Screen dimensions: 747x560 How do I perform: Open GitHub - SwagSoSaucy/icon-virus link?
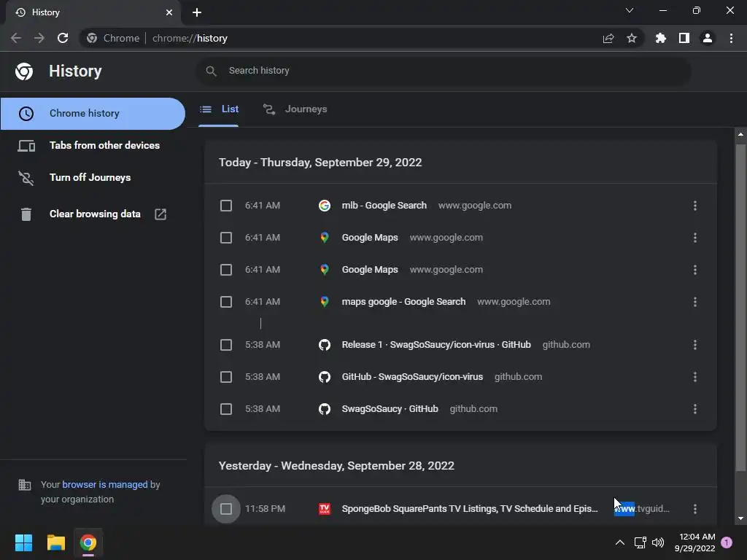(412, 377)
